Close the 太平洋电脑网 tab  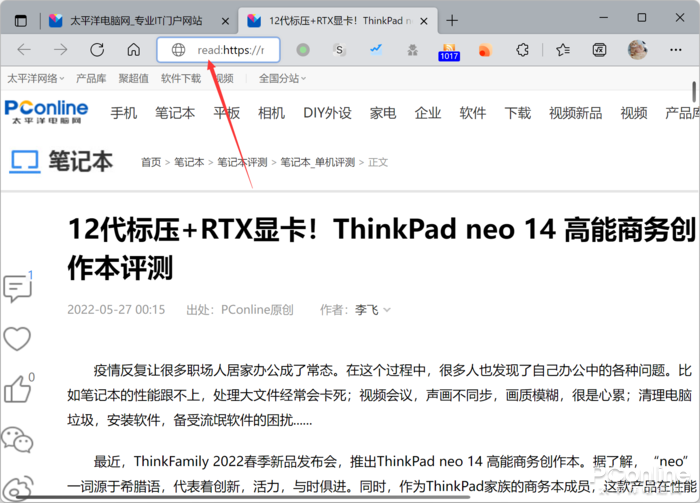tap(225, 21)
